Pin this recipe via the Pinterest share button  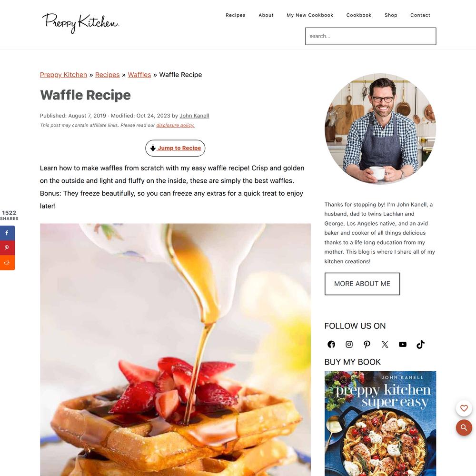(7, 248)
